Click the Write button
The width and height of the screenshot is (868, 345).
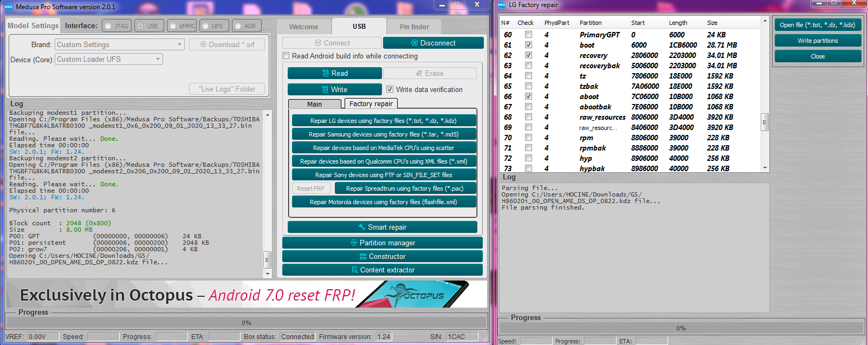334,89
